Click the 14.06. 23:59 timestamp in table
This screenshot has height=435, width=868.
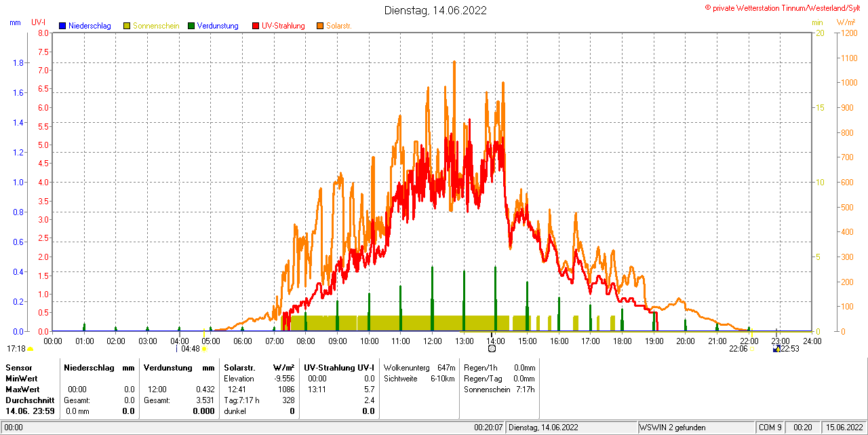[30, 411]
